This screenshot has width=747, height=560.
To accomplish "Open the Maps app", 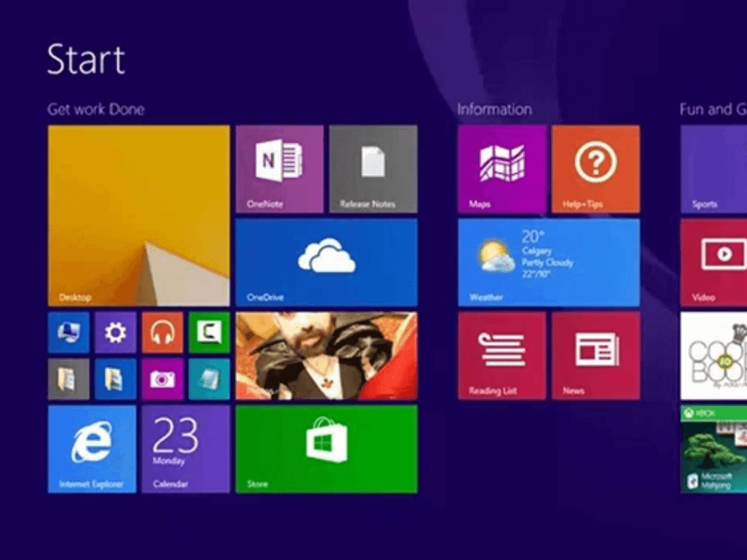I will [500, 168].
